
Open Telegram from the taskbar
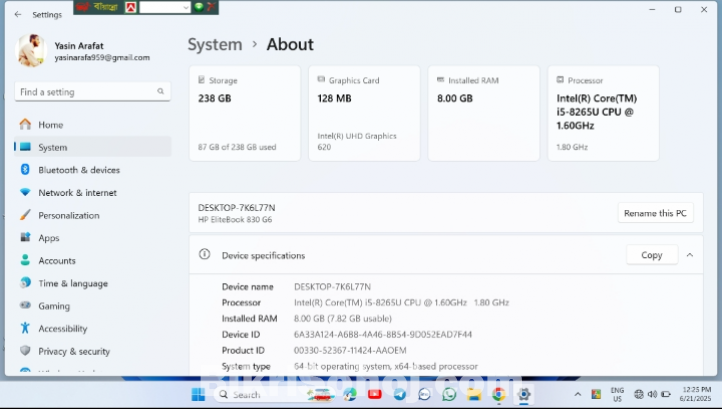(399, 394)
